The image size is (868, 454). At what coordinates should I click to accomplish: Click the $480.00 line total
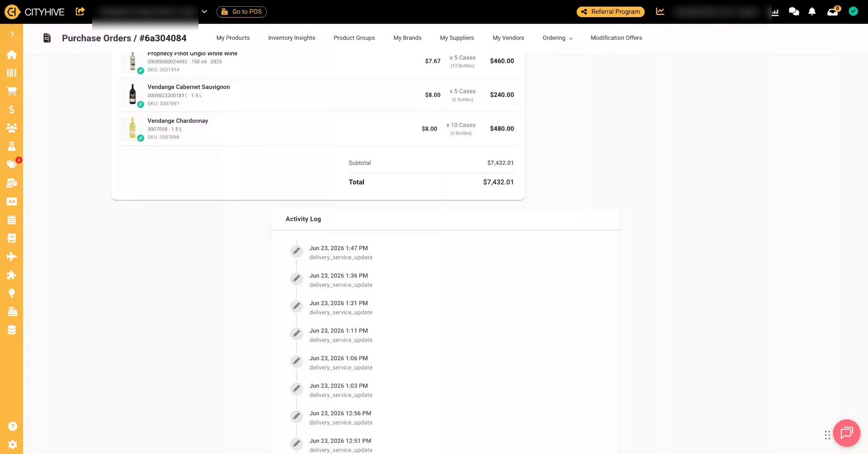[x=502, y=129]
